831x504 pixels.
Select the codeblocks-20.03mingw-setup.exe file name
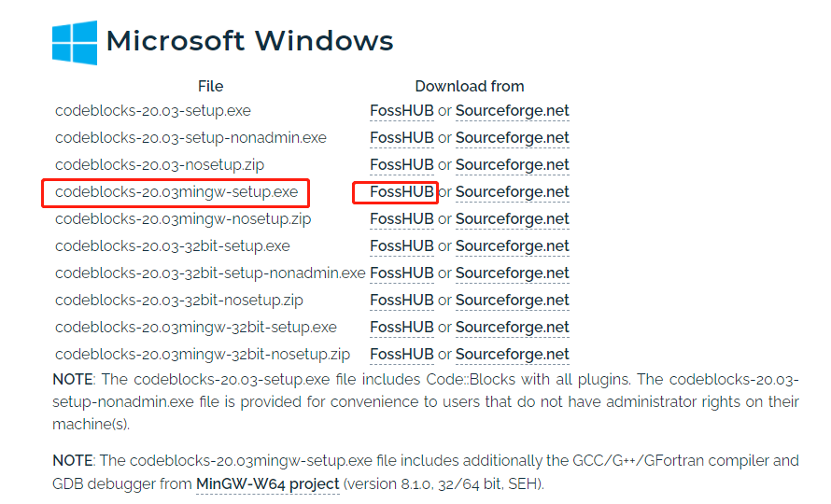[x=176, y=192]
